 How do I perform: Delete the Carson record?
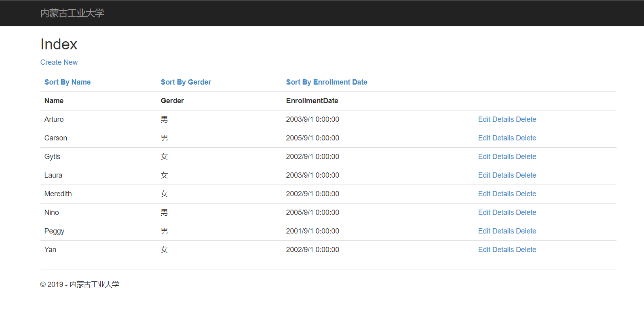526,138
